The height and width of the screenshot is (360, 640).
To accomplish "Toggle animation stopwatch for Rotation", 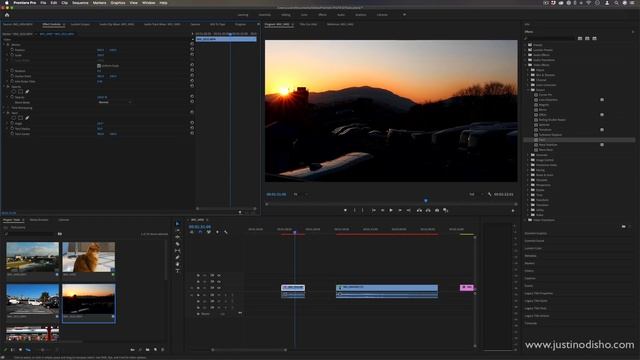I will click(12, 71).
